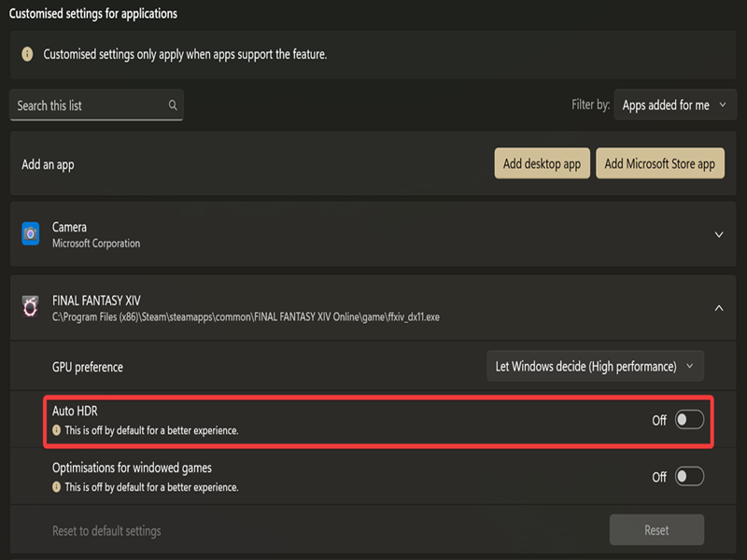Click the FINAL FANTASY XIV app icon

30,307
